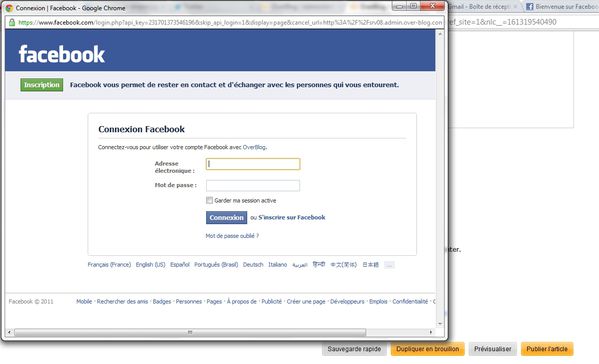
Task: Select English (US) language
Action: tap(151, 264)
